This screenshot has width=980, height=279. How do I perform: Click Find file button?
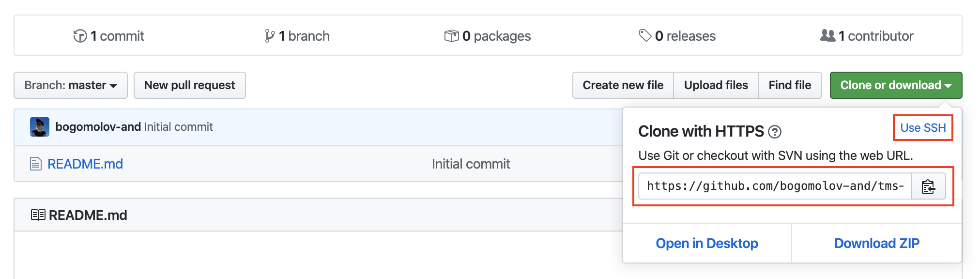click(x=790, y=85)
